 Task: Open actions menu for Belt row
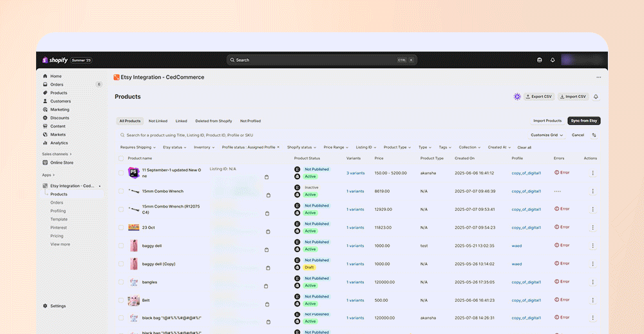coord(592,300)
